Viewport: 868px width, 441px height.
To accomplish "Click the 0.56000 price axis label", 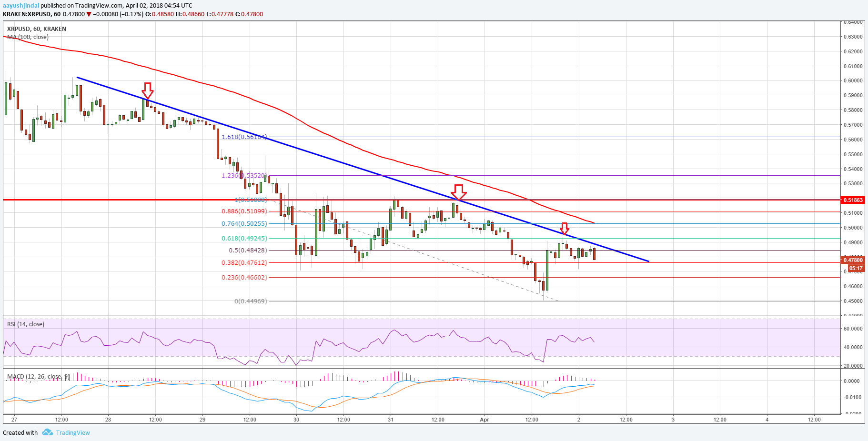I will point(853,140).
